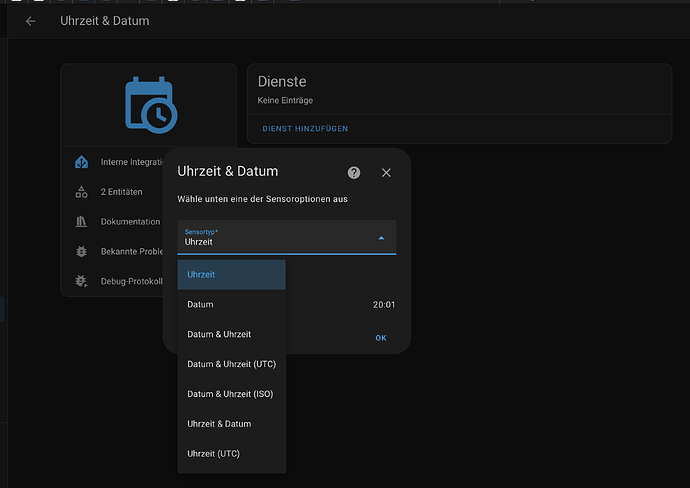Pick Uhrzeit & Datum option
The width and height of the screenshot is (690, 488).
pyautogui.click(x=231, y=424)
